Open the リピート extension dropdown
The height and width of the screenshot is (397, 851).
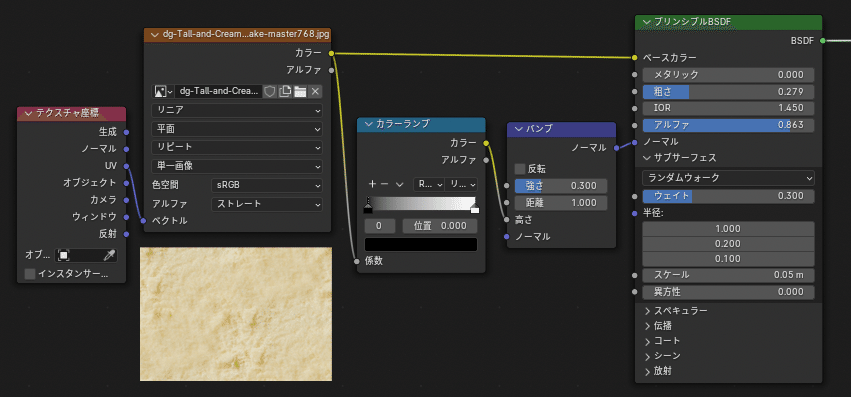[x=237, y=148]
